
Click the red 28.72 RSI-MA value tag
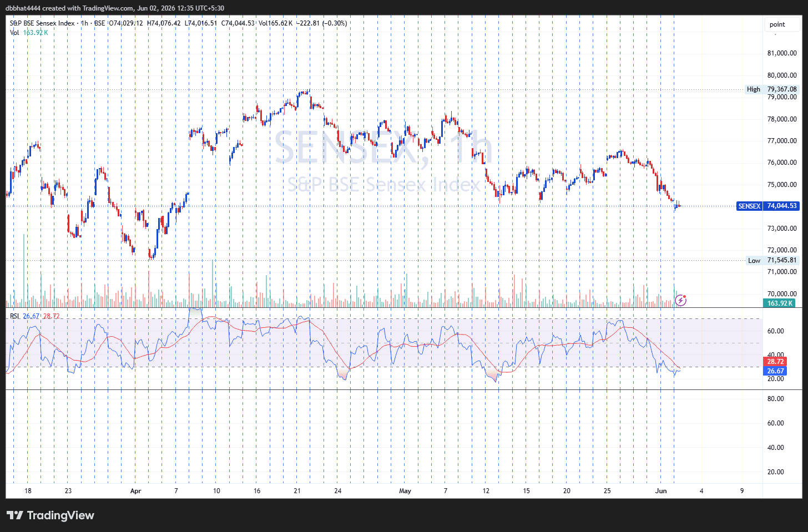pyautogui.click(x=775, y=362)
